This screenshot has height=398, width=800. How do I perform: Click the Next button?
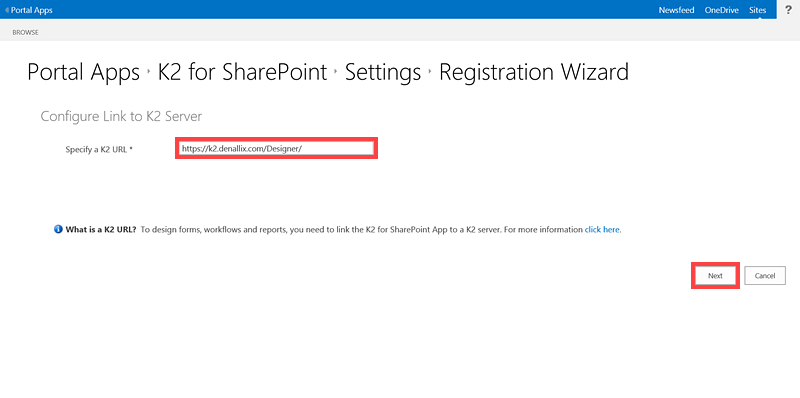[x=715, y=276]
